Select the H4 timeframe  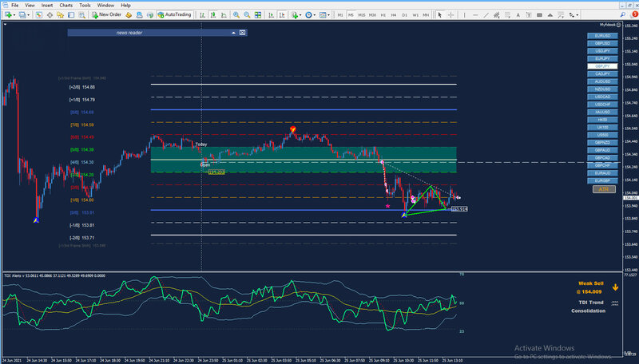click(x=394, y=15)
